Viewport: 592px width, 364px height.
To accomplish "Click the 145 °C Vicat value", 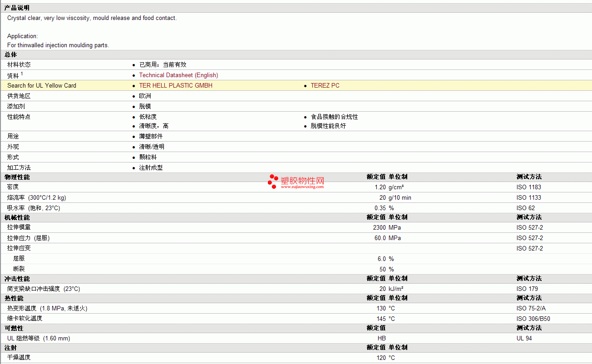I will click(385, 319).
